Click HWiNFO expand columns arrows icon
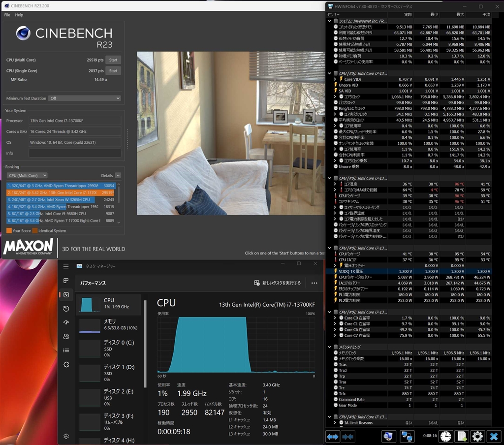504x445 pixels. pyautogui.click(x=333, y=436)
